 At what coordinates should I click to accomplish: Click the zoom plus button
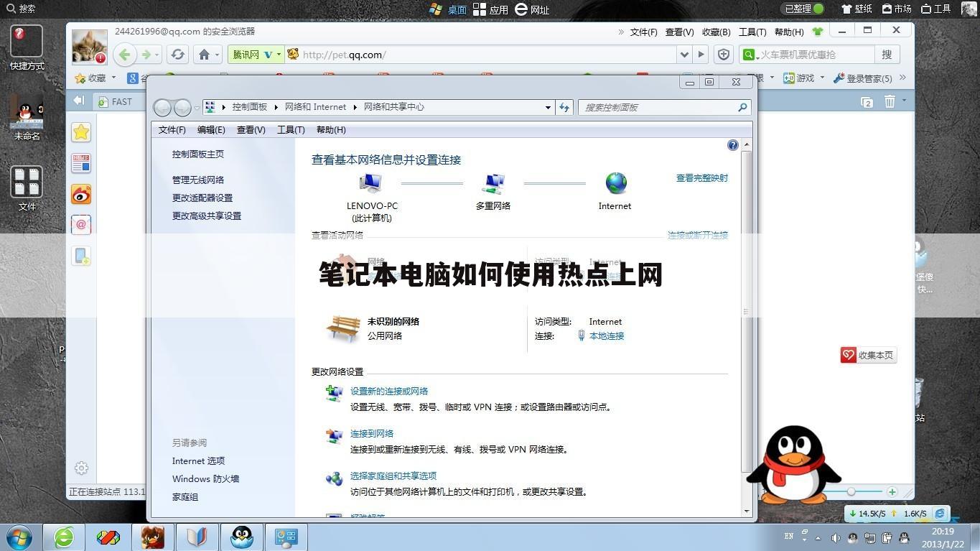click(892, 492)
